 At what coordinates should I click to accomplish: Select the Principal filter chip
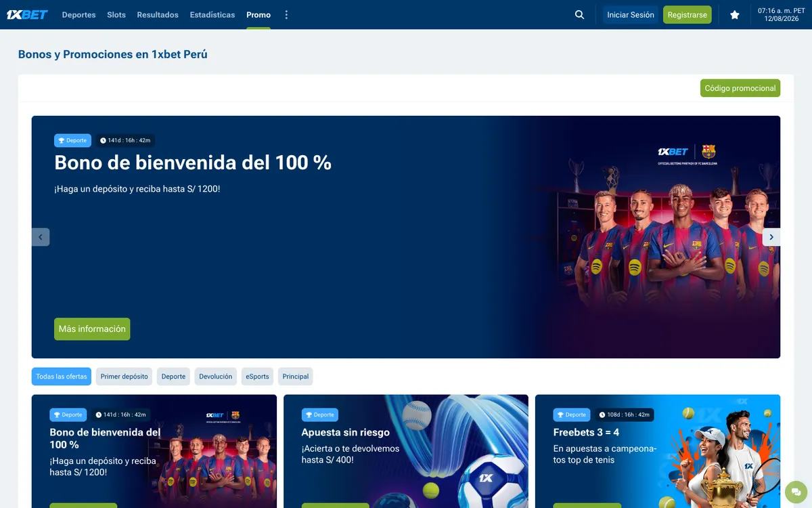coord(296,377)
